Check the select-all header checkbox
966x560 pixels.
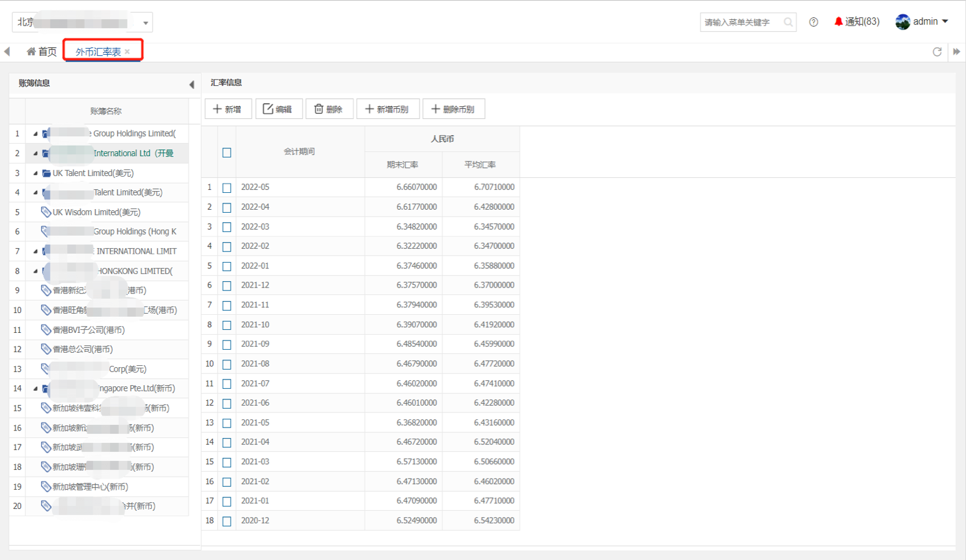point(227,152)
